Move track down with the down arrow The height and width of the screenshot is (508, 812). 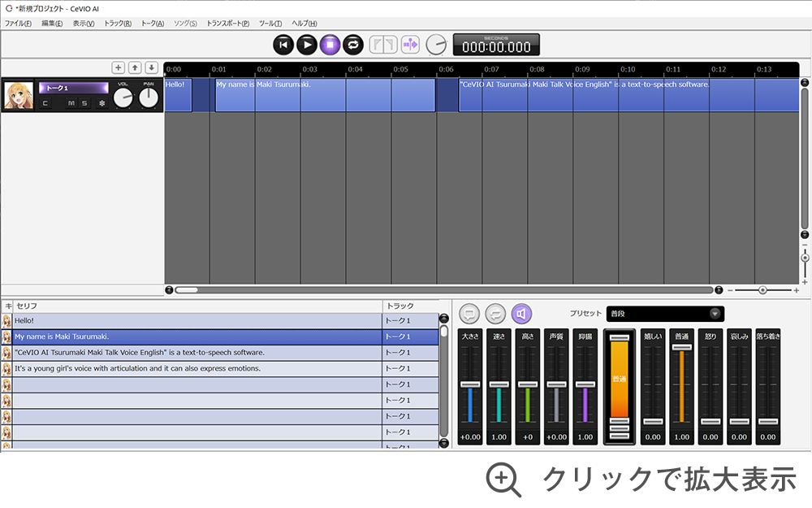[x=151, y=67]
